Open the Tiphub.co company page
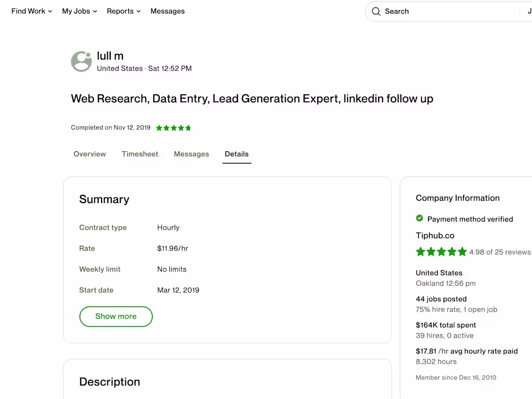The height and width of the screenshot is (399, 532). click(435, 236)
